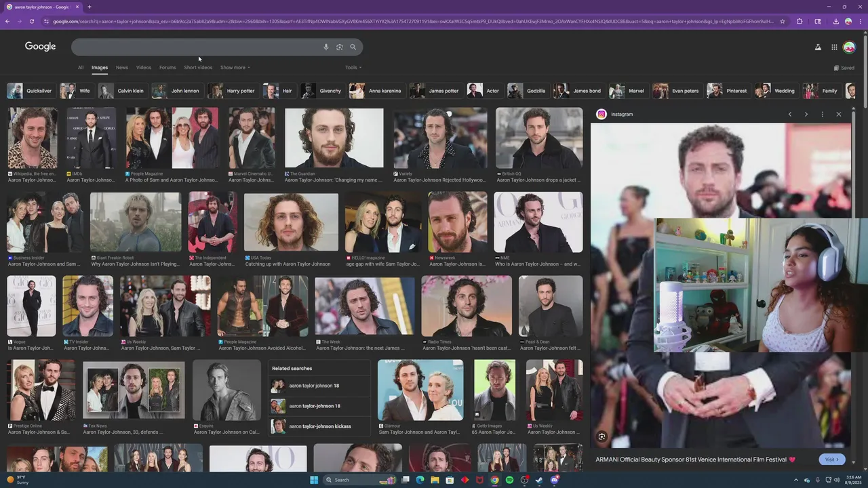Apply the Godzilla filter chip
Screen dimensions: 868x488
click(528, 91)
